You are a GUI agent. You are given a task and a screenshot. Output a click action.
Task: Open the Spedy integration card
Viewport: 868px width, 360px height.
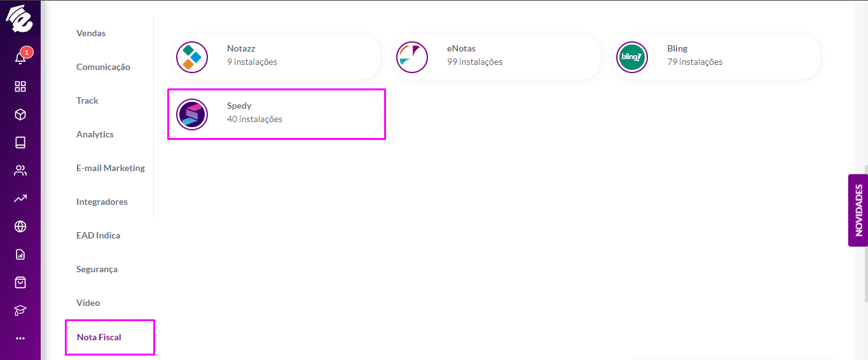pos(277,114)
